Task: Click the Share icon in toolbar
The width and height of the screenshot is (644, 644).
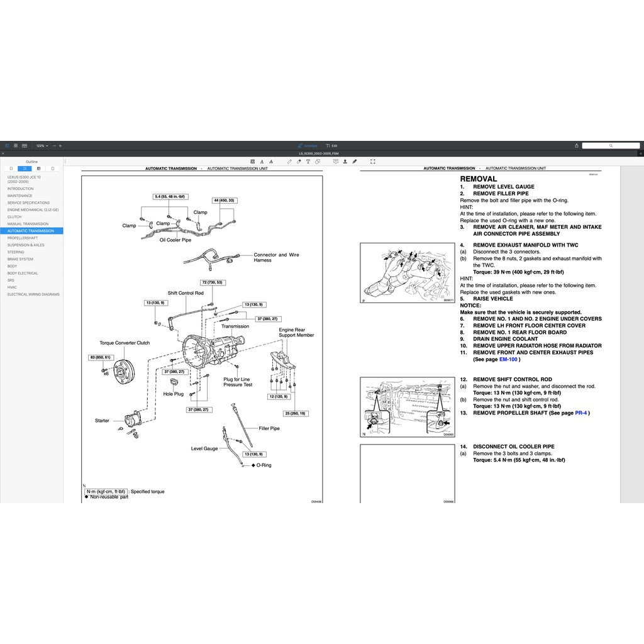Action: click(575, 145)
